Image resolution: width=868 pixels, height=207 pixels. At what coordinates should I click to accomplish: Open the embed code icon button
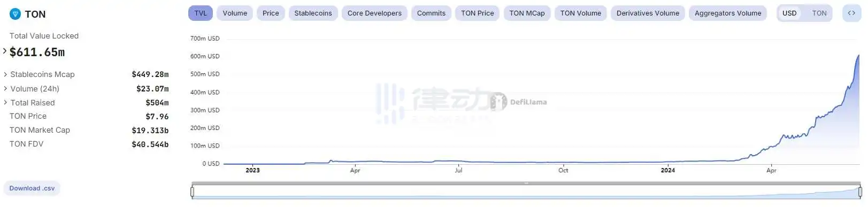coord(851,13)
